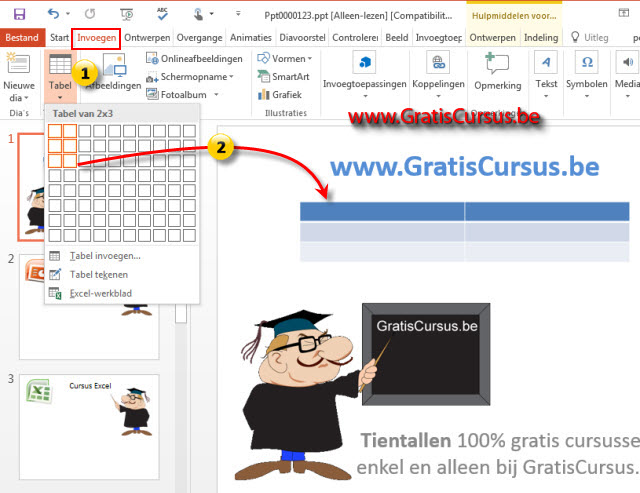Open the first Ontwerpen ribbon tab
This screenshot has width=640, height=493.
pyautogui.click(x=147, y=38)
